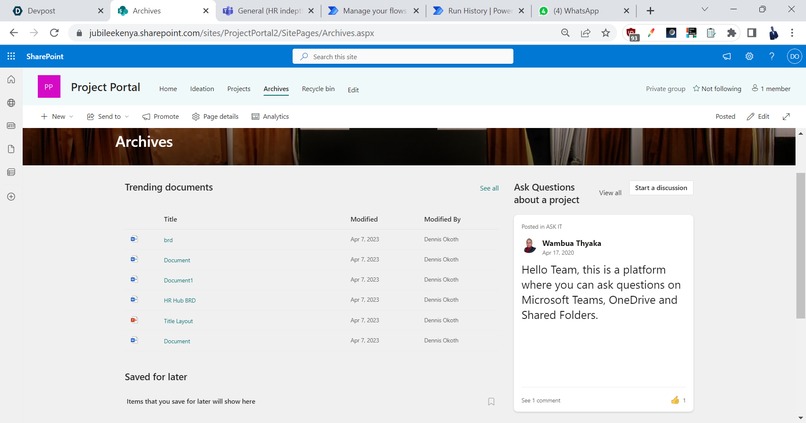
Task: Click Promote in the command bar
Action: click(160, 117)
